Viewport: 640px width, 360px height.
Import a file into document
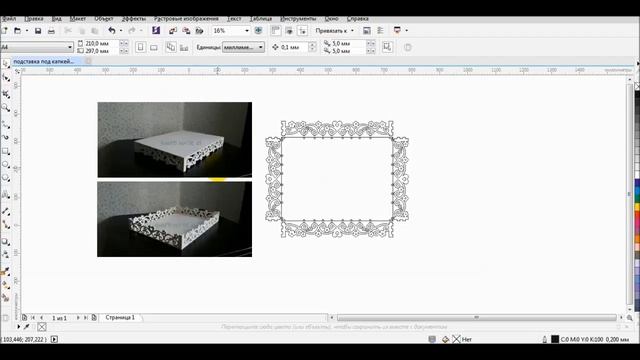click(173, 31)
